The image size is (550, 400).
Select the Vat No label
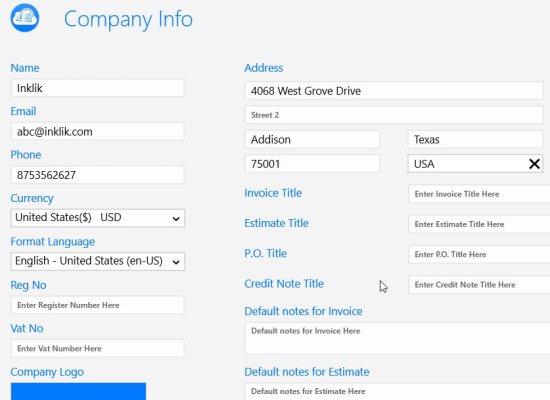pos(27,328)
